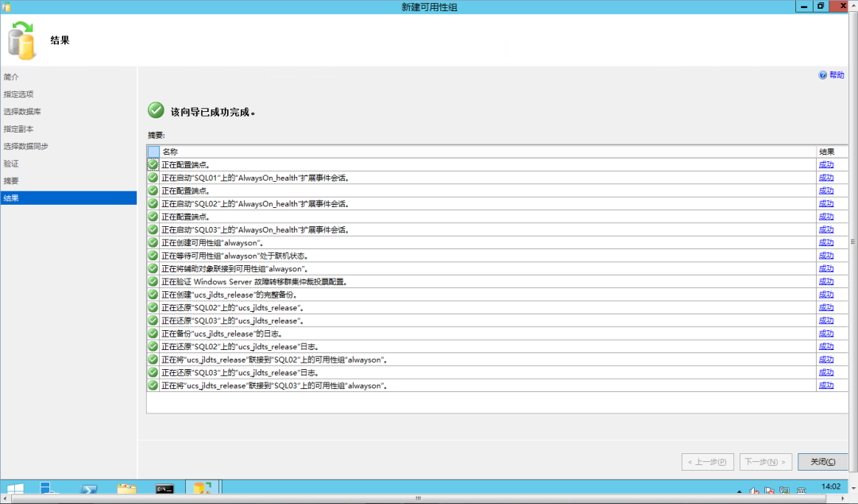Go to the 验证 step

tap(11, 164)
